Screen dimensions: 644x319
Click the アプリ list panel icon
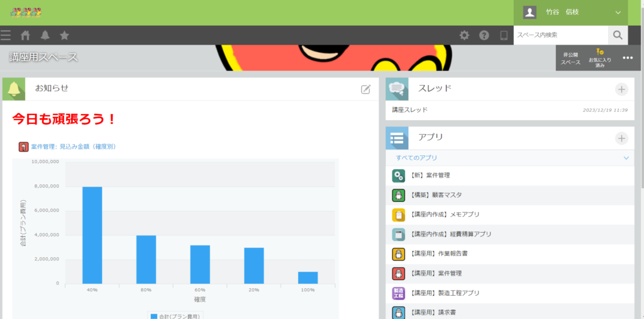pos(397,138)
